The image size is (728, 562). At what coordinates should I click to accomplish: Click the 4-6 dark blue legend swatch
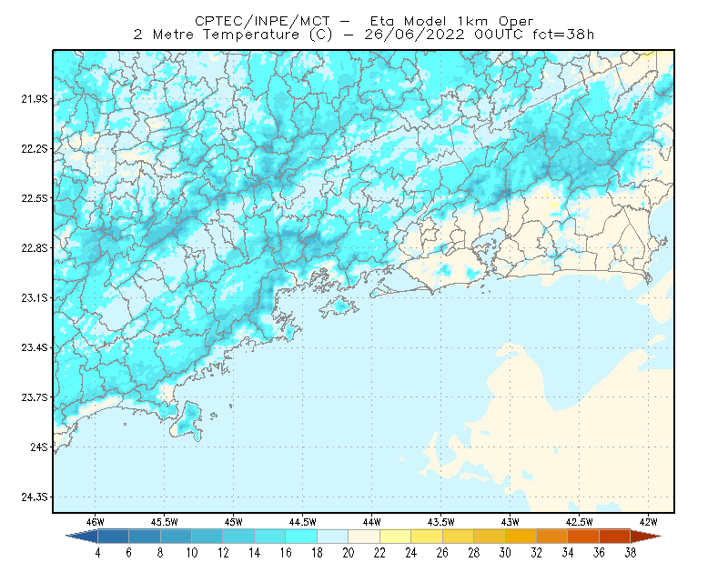pos(113,537)
